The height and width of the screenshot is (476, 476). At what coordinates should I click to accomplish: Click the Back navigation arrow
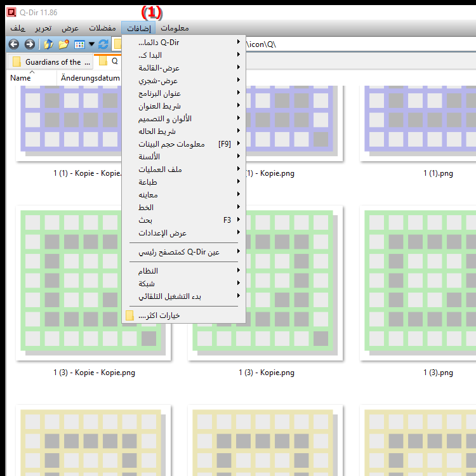point(13,44)
